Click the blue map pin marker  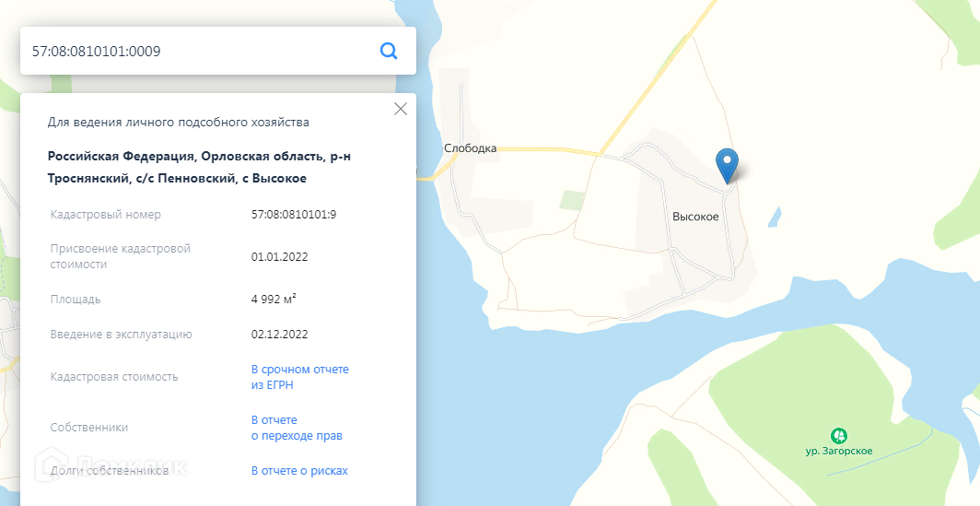[x=728, y=164]
